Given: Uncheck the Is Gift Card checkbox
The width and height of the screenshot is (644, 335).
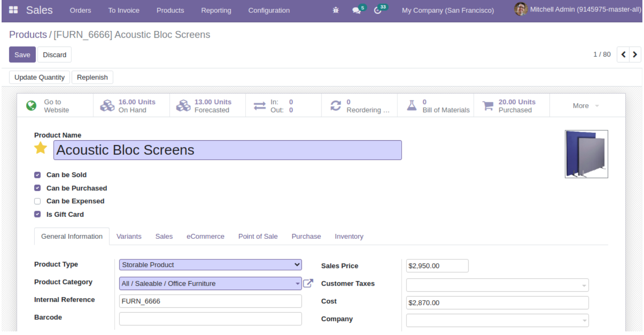Looking at the screenshot, I should pos(38,214).
